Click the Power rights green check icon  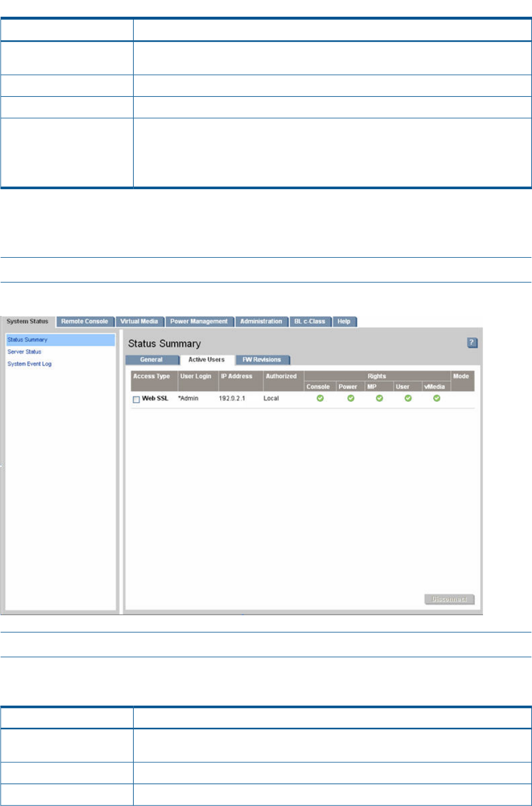[x=350, y=398]
